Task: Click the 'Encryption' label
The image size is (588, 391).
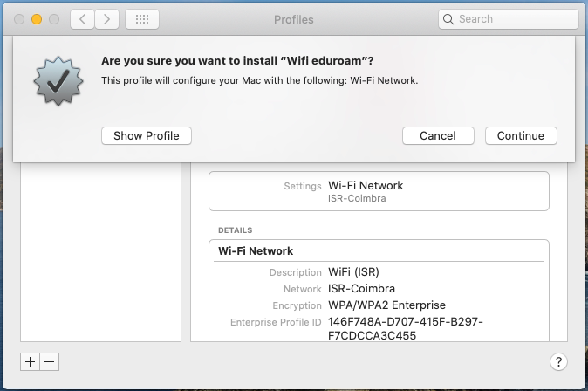Action: pos(297,305)
